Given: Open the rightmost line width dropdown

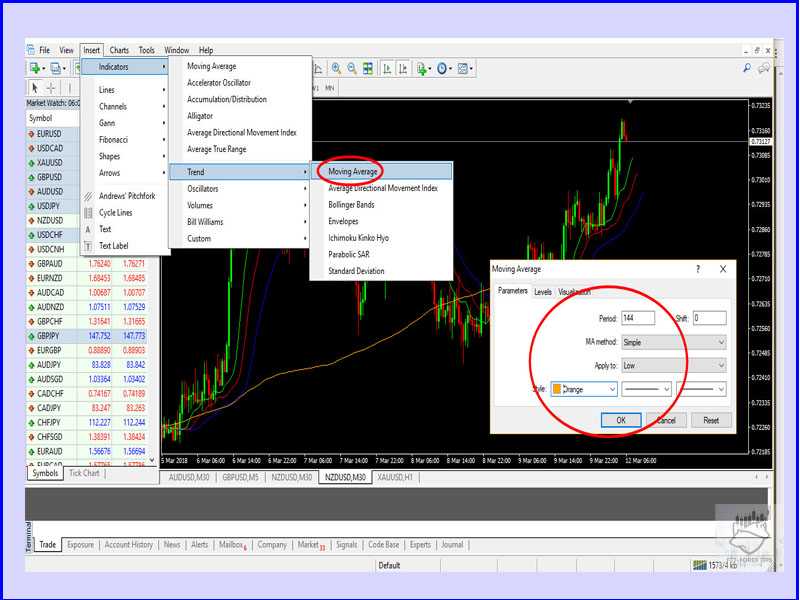Looking at the screenshot, I should 701,389.
